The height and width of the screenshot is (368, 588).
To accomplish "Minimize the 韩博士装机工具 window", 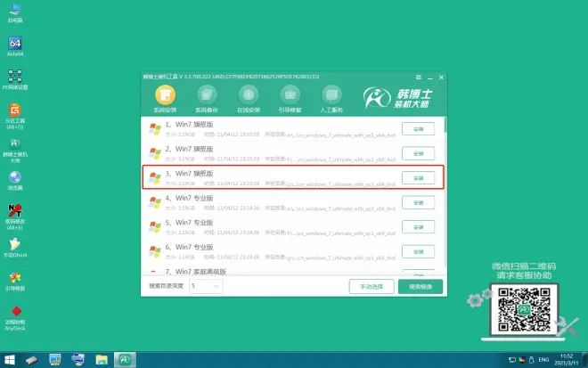I will pyautogui.click(x=429, y=77).
